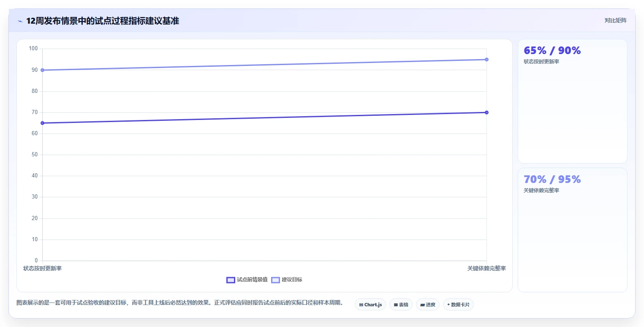Click the 试点前情景值 legend color box

click(x=231, y=280)
